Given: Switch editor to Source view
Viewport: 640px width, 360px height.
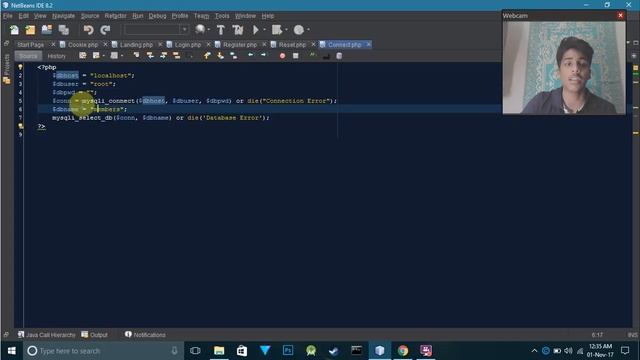Looking at the screenshot, I should 28,56.
